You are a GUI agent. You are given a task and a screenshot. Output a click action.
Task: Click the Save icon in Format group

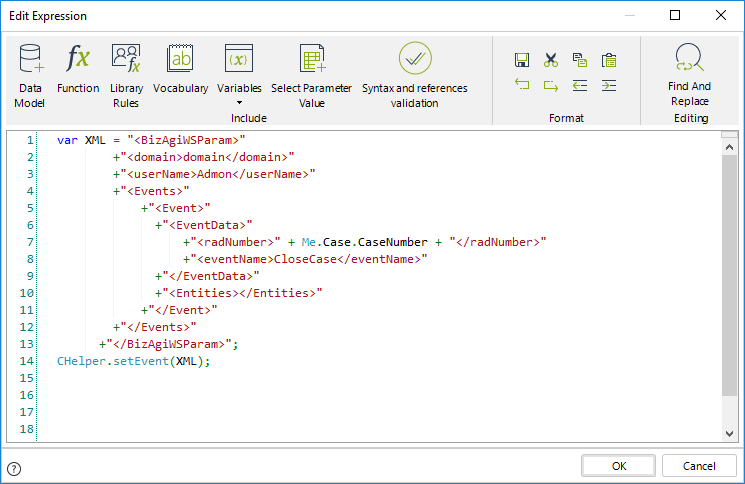pyautogui.click(x=522, y=60)
